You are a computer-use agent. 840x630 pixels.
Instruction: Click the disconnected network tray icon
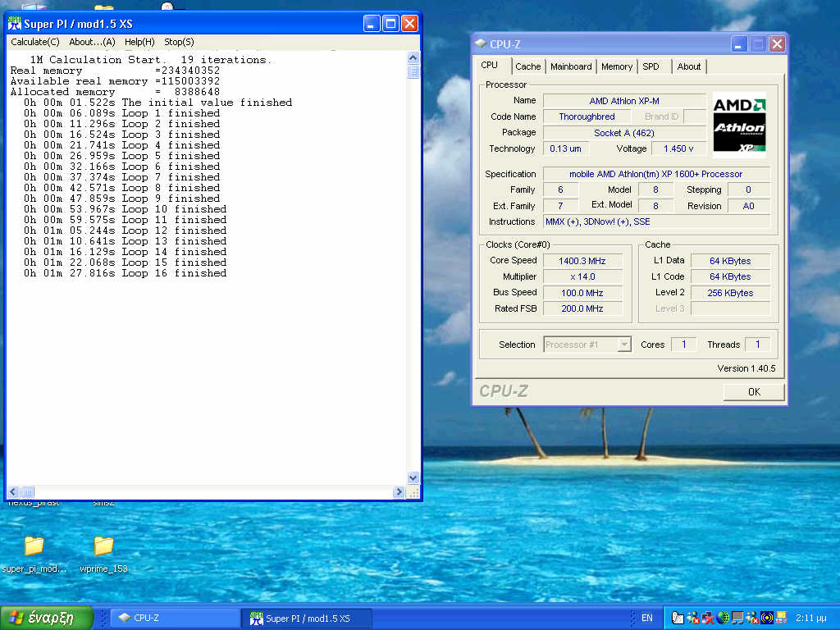708,618
